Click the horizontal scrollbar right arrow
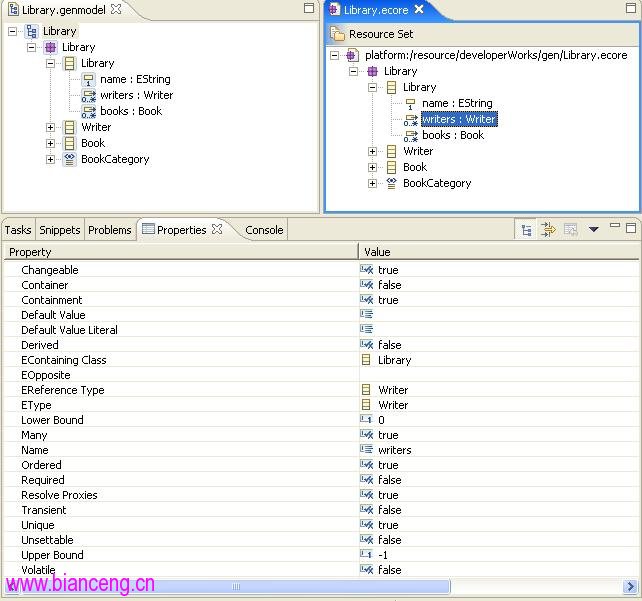642x601 pixels. tap(629, 586)
